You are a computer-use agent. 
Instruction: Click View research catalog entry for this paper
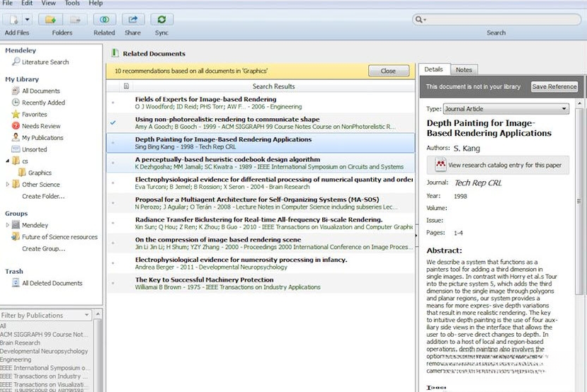pos(498,165)
